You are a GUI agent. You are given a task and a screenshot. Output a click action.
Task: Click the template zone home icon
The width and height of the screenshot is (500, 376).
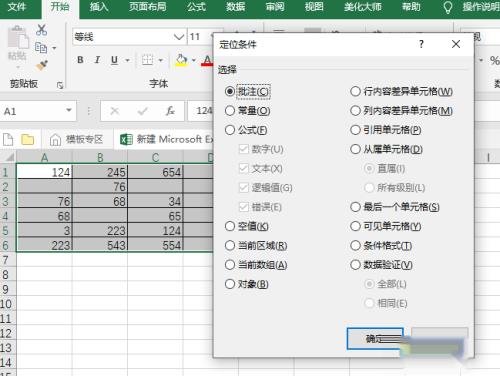[55, 139]
